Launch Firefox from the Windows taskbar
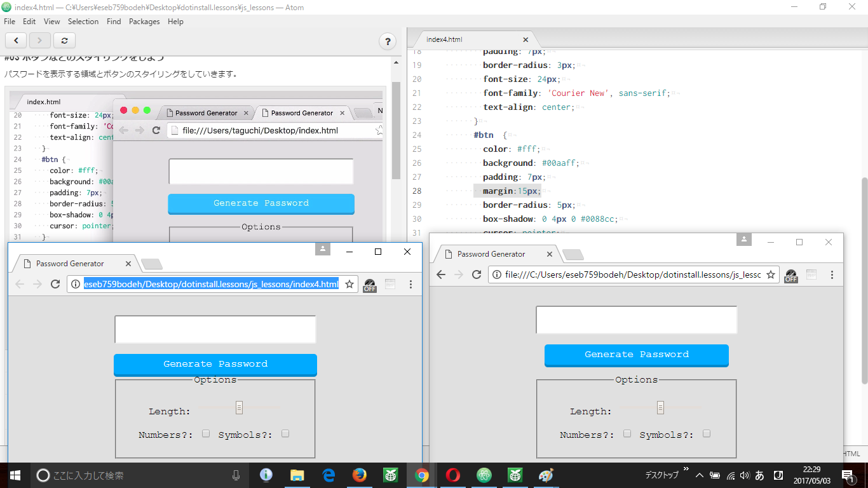 360,475
